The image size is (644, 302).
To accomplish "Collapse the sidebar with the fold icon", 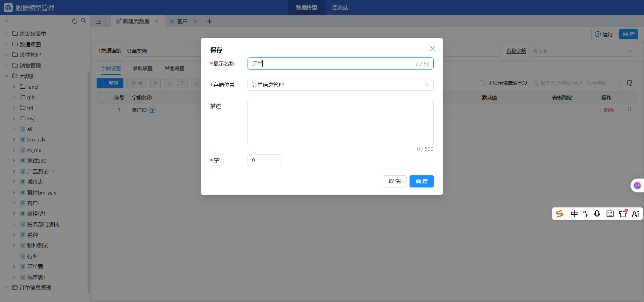I will tap(98, 21).
